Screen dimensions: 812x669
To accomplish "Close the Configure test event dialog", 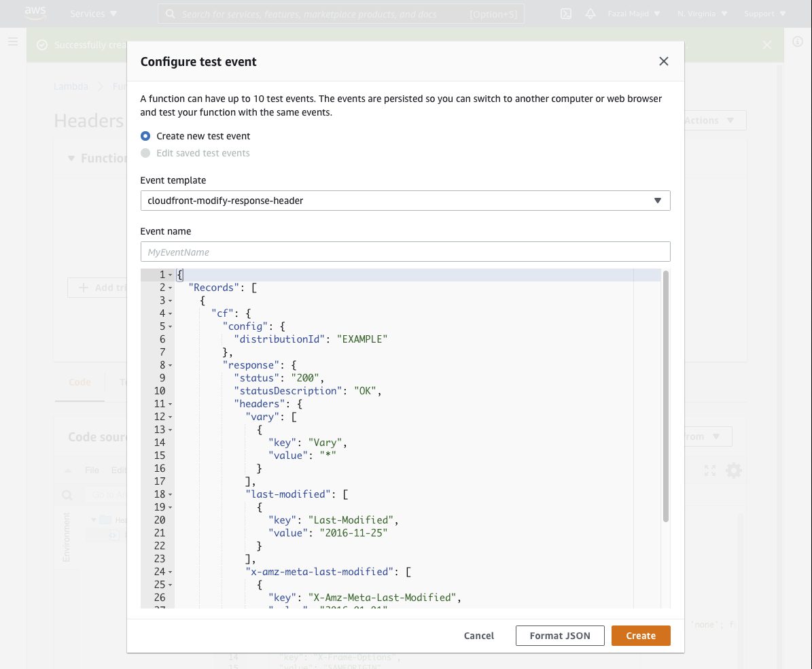I will [664, 61].
